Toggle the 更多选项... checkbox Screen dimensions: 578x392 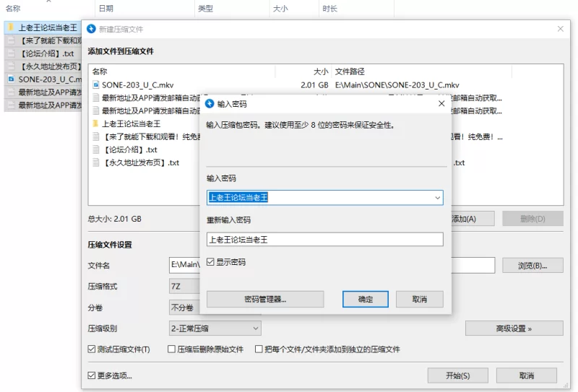[x=92, y=375]
